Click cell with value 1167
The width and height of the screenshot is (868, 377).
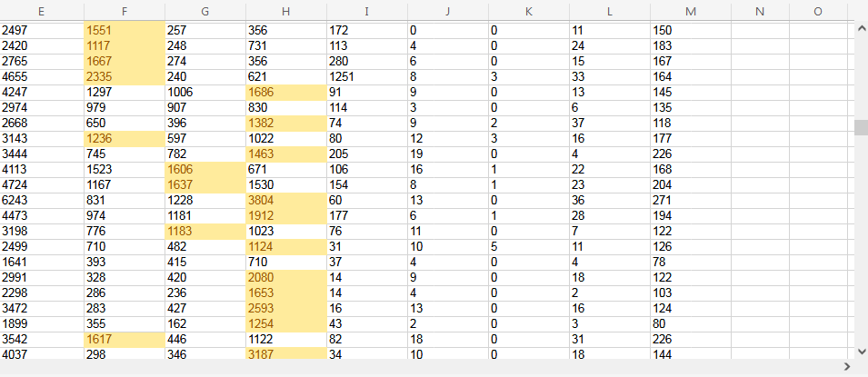[x=125, y=185]
